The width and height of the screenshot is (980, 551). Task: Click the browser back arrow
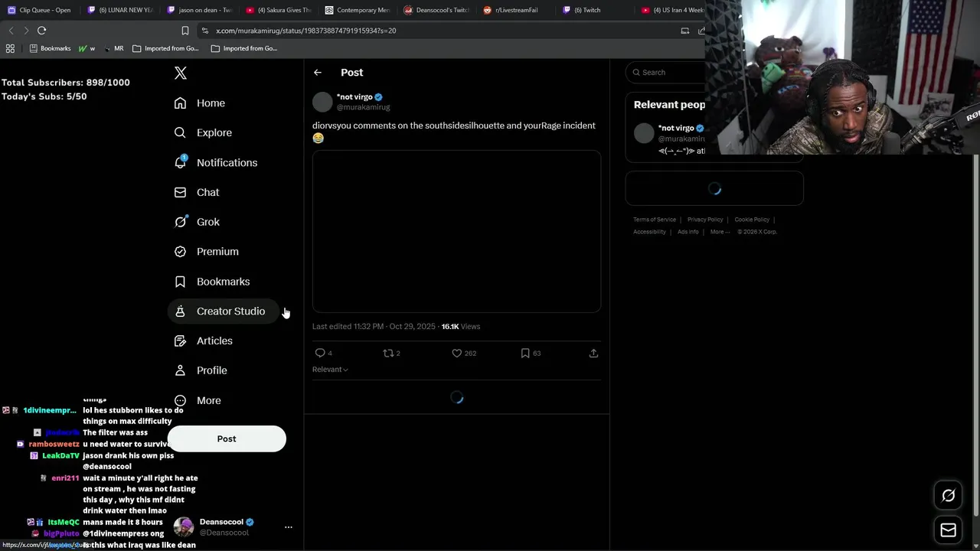tap(11, 31)
